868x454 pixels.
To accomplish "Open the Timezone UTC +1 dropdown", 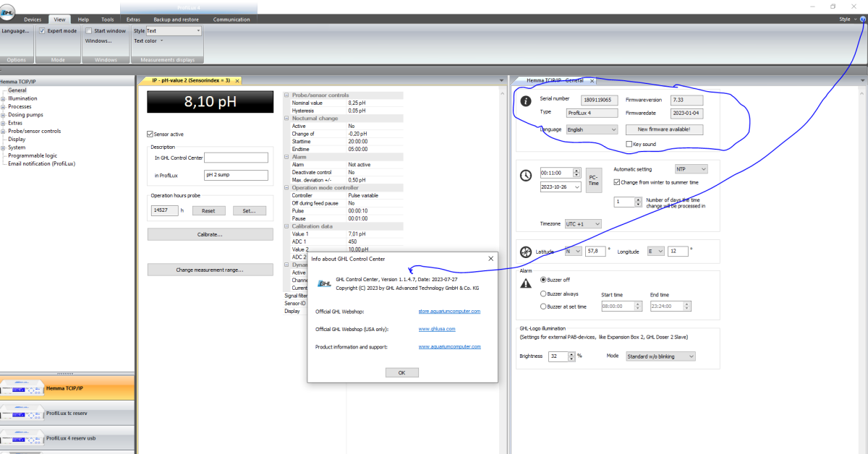I will (582, 224).
